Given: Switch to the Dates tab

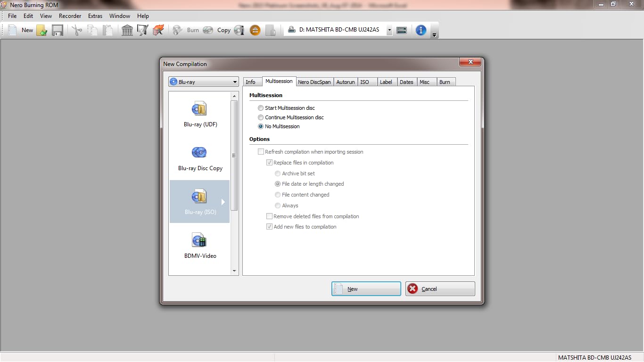Looking at the screenshot, I should [407, 82].
